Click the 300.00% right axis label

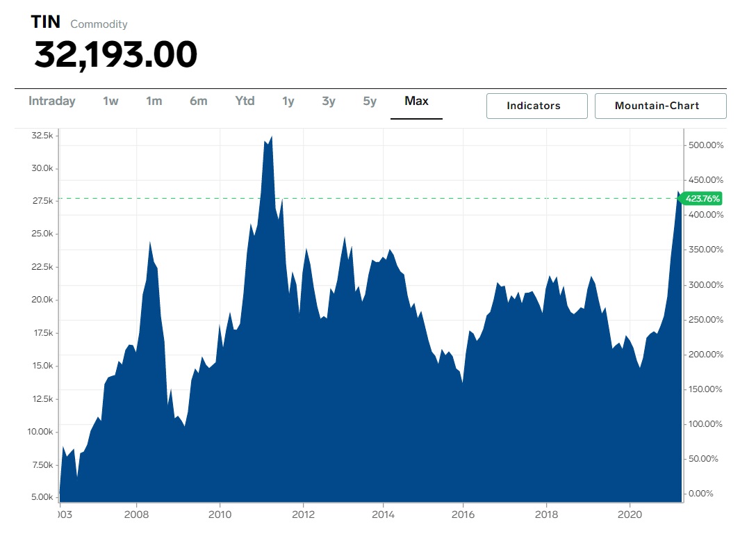[706, 285]
